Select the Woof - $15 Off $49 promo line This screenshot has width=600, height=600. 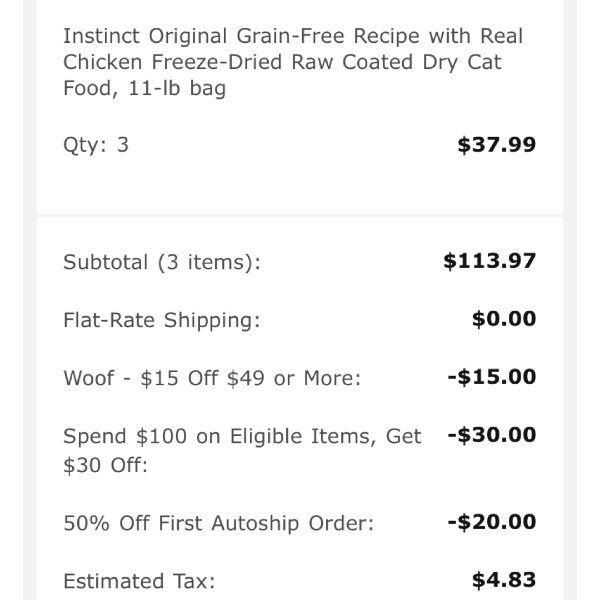point(212,378)
